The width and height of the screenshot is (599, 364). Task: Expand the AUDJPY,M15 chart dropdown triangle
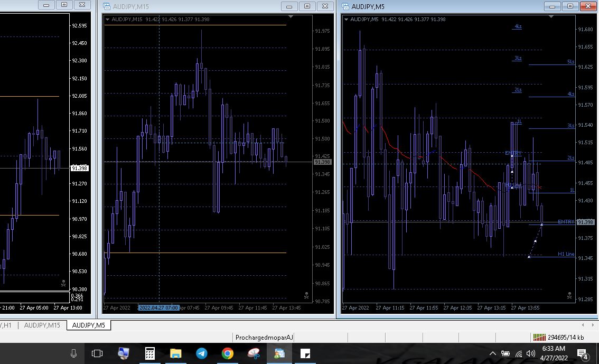(108, 20)
